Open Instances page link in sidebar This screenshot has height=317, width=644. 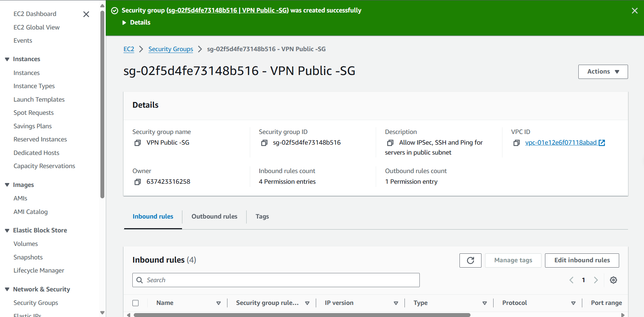point(27,73)
